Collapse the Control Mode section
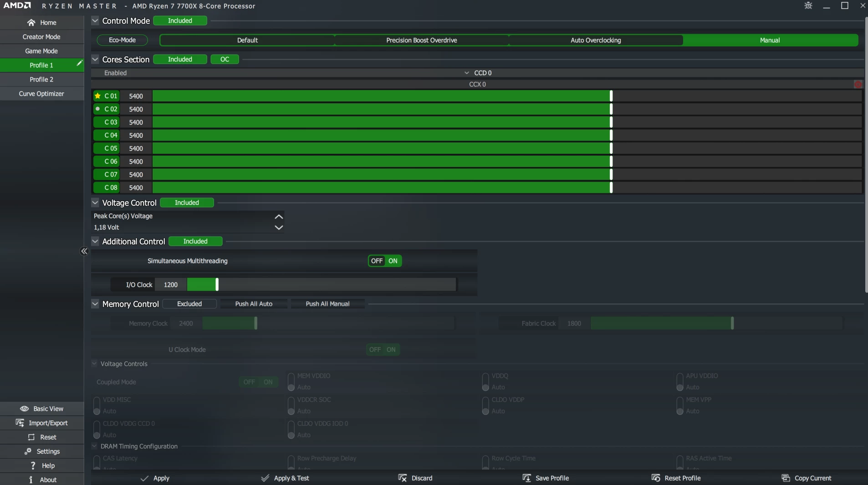868x485 pixels. pos(95,20)
